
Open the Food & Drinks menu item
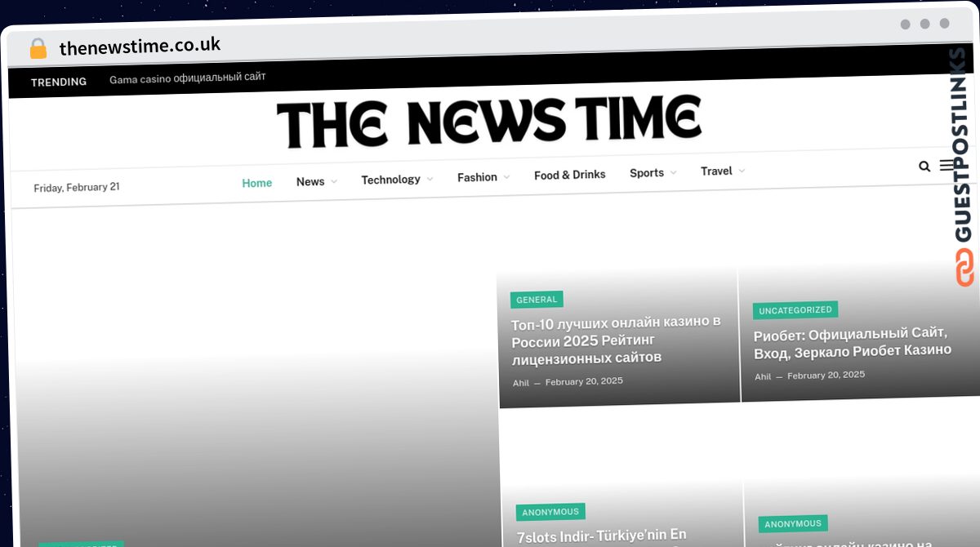(x=570, y=175)
